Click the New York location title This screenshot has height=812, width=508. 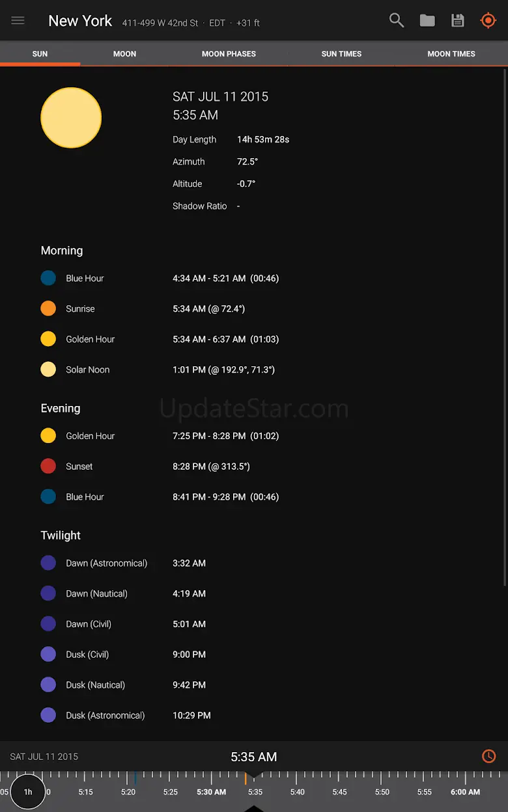pyautogui.click(x=80, y=21)
